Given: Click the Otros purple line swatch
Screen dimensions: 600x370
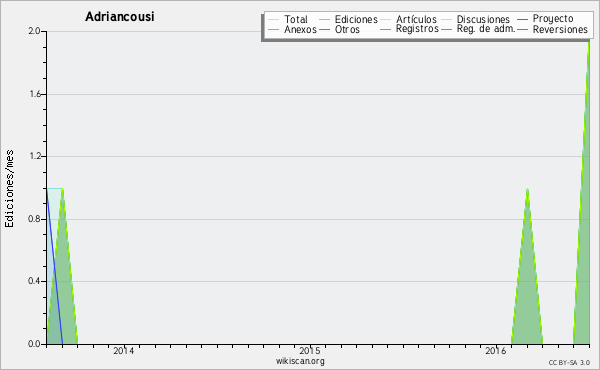Looking at the screenshot, I should 324,29.
